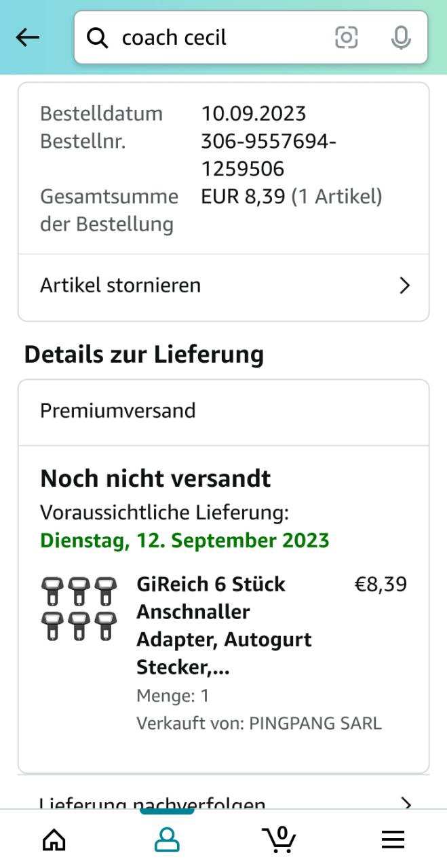Tap delivery date Dienstag, 12. September 2023
Viewport: 447px width, 868px height.
[184, 540]
